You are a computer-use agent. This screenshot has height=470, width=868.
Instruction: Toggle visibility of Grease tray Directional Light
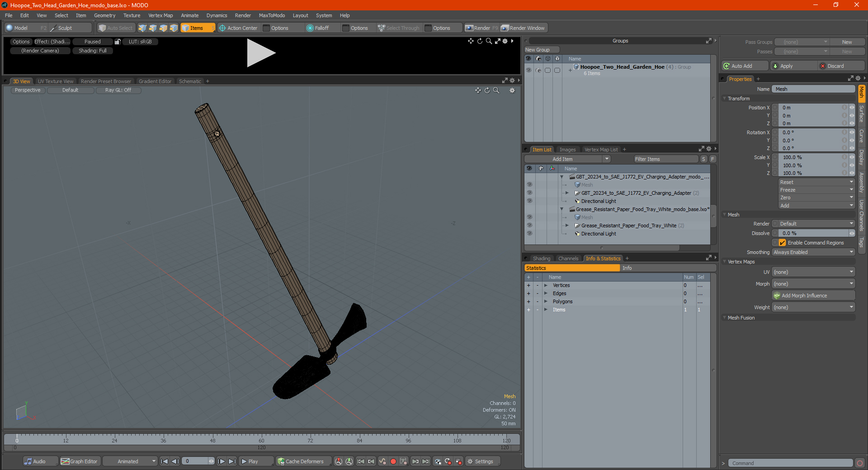529,234
